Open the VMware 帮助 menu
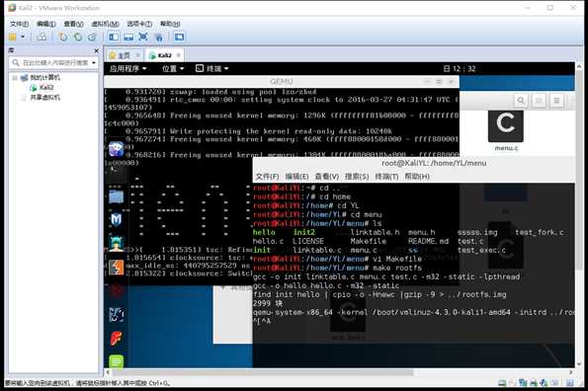 point(170,24)
